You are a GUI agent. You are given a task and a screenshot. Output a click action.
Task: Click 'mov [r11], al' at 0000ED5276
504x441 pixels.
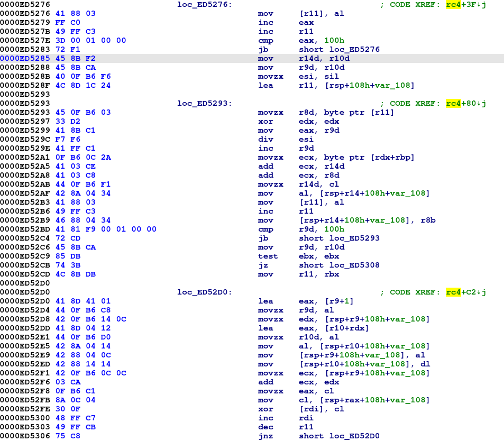click(301, 14)
